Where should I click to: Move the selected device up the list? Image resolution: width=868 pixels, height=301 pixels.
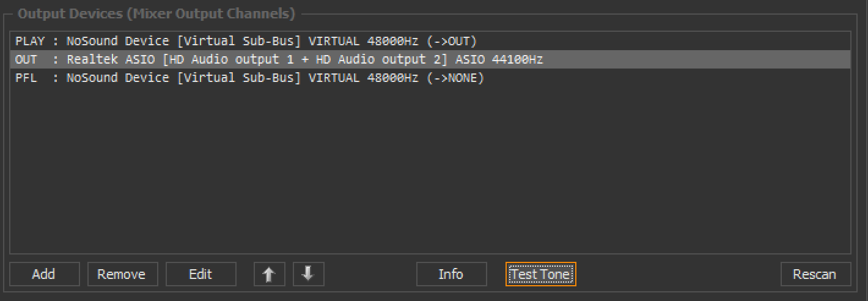[x=269, y=274]
